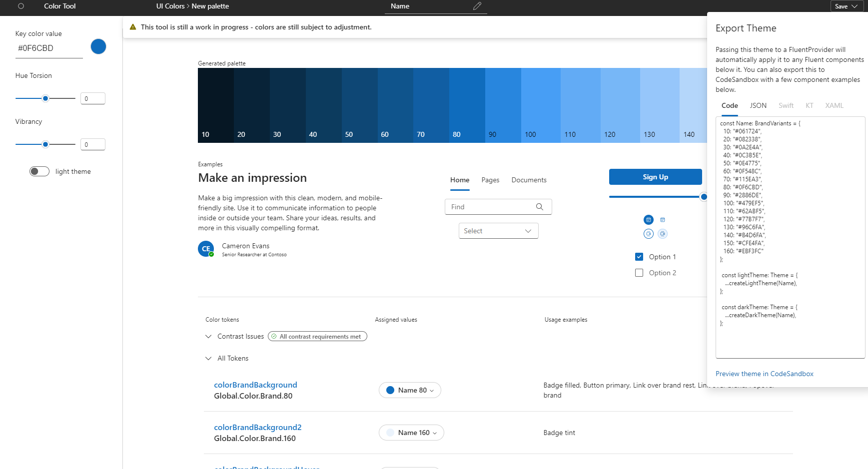The image size is (868, 469).
Task: Click the Global.Color.Brand.80 text
Action: [253, 396]
